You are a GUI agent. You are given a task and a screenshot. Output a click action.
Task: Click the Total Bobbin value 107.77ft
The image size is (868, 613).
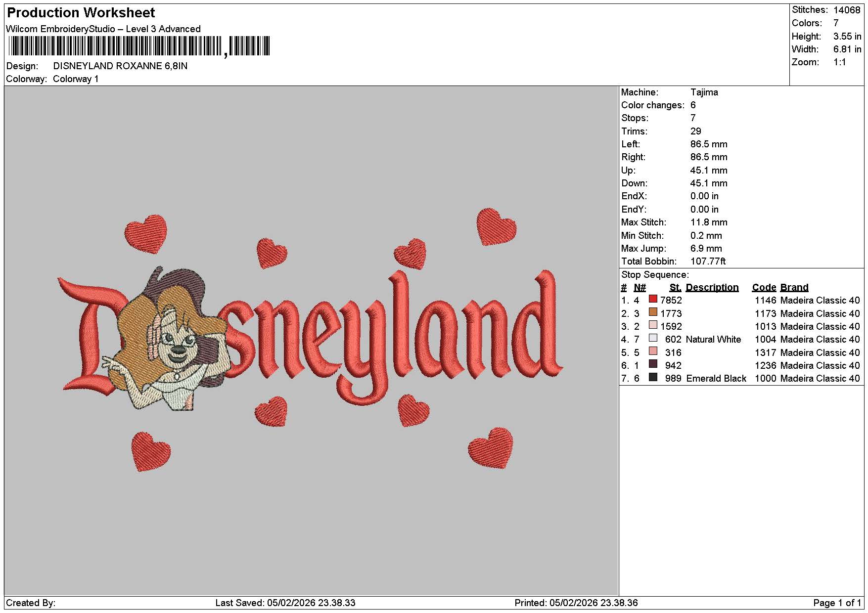click(x=708, y=262)
